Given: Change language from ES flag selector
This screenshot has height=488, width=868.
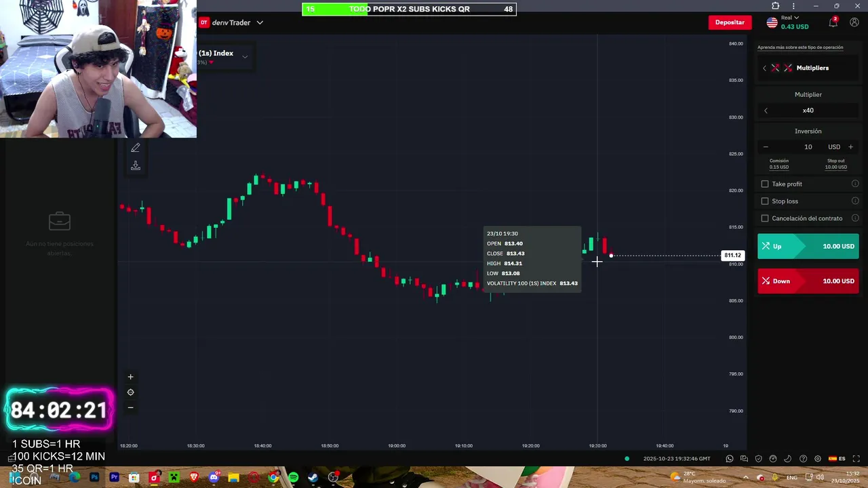Looking at the screenshot, I should coord(837,459).
